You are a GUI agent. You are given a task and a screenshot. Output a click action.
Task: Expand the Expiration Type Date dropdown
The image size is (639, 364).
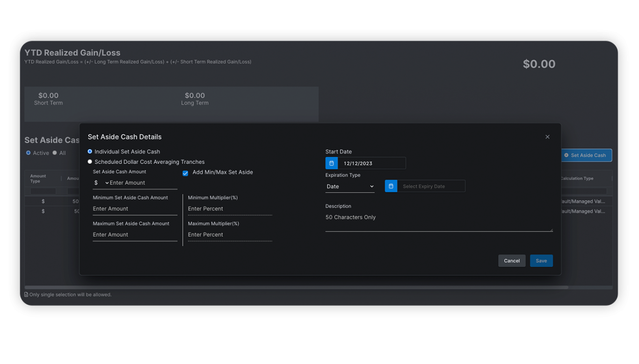[x=350, y=186]
